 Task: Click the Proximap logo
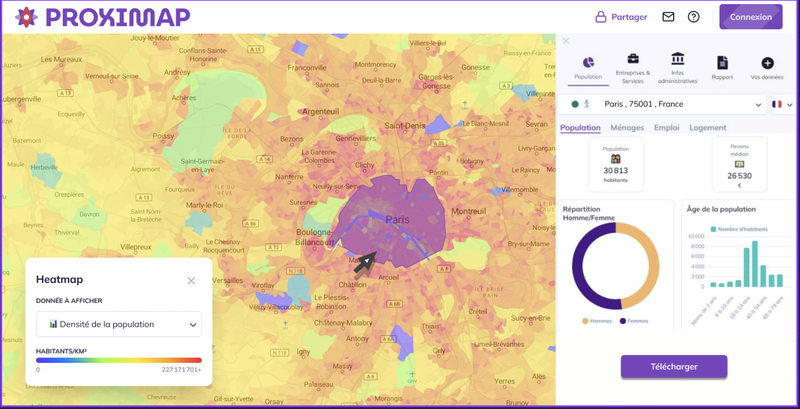coord(102,17)
